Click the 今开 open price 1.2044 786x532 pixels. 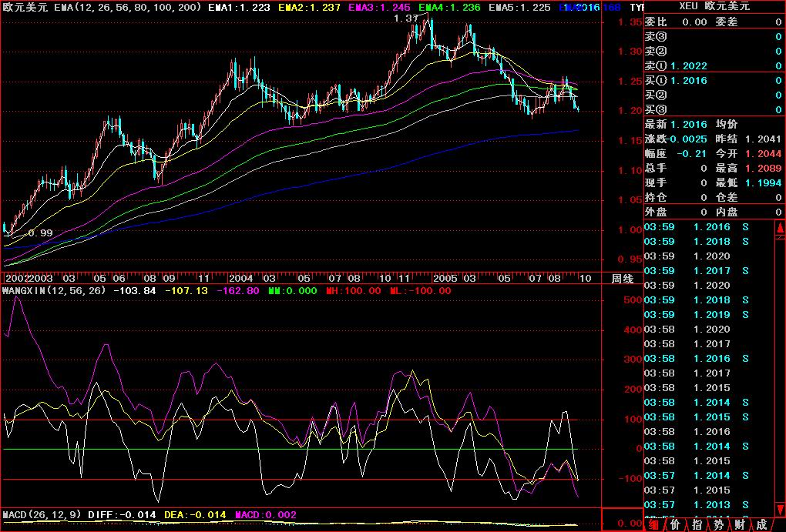tap(763, 153)
